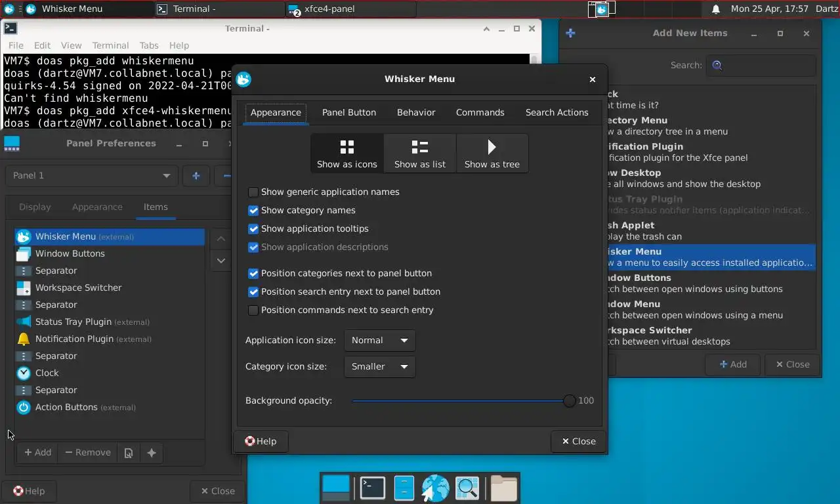The image size is (840, 504).
Task: Switch to Commands tab
Action: [480, 112]
